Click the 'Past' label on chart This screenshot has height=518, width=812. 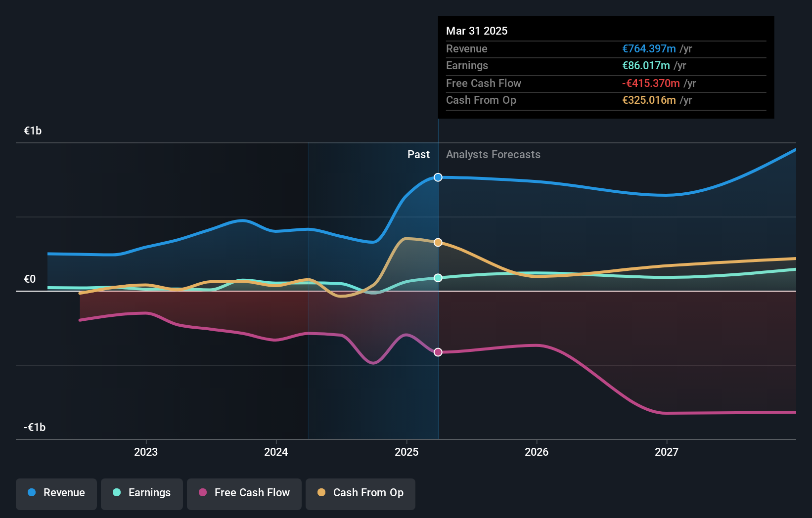(418, 155)
